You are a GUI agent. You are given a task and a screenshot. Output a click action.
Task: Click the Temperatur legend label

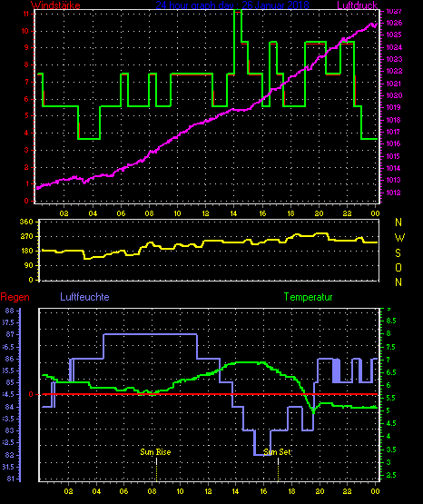pyautogui.click(x=308, y=297)
